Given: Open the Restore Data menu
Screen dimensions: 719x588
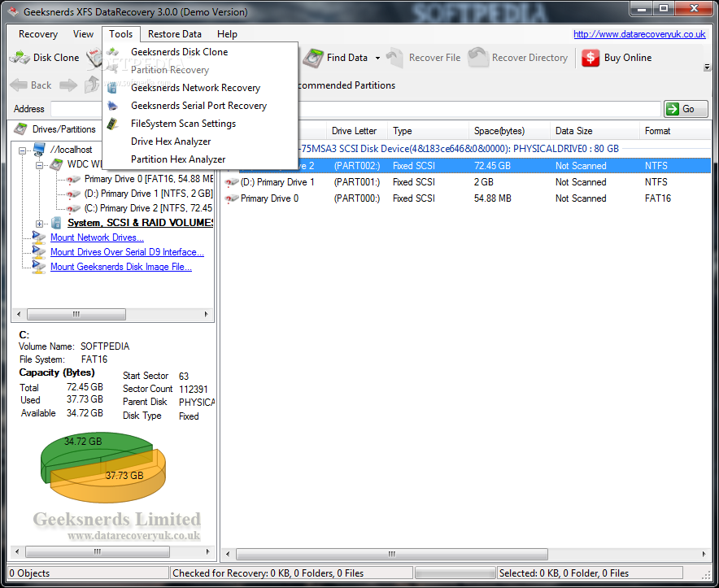Looking at the screenshot, I should pyautogui.click(x=175, y=34).
